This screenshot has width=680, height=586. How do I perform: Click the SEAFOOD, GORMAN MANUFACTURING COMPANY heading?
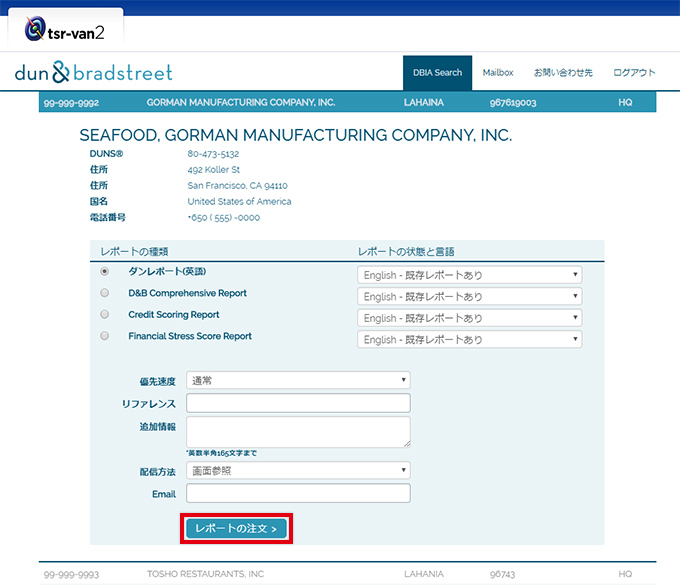(296, 135)
